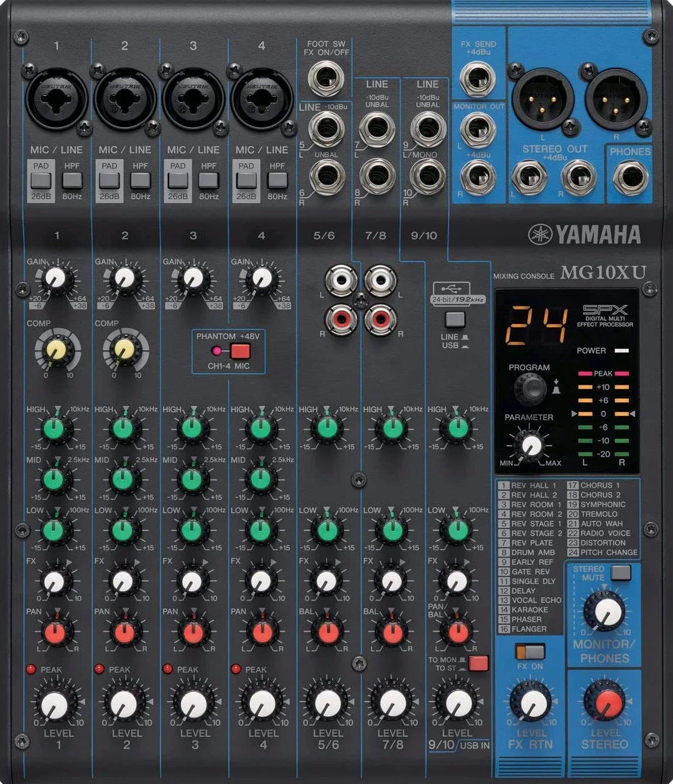
Task: Click the FX ON orange button
Action: tap(530, 652)
